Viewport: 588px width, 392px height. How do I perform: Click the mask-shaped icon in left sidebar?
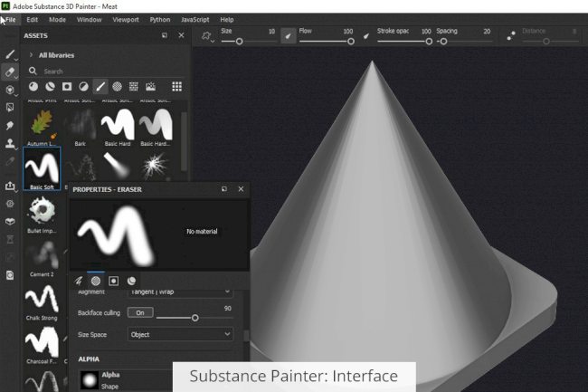click(10, 221)
